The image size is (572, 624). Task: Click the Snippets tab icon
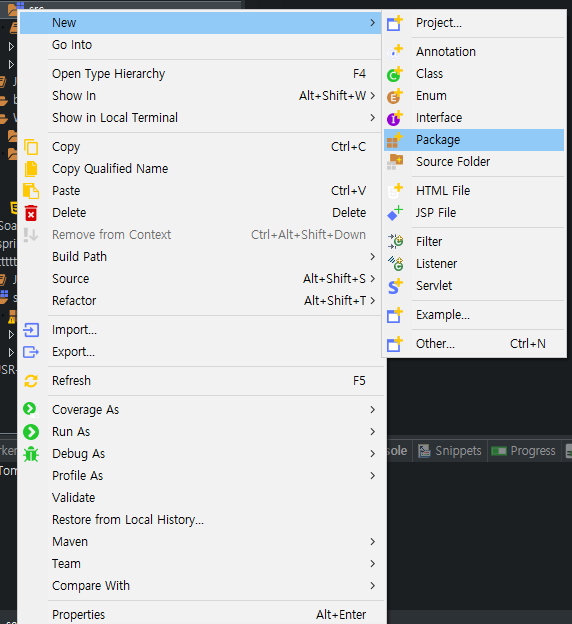[424, 451]
